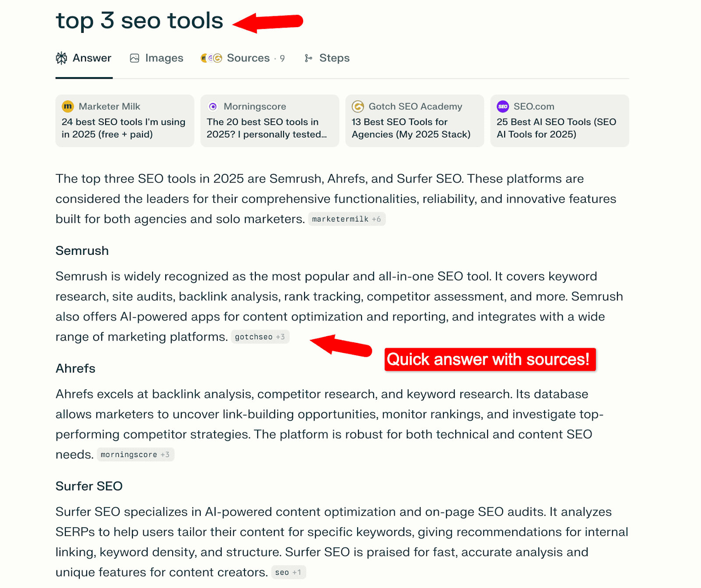
Task: Click the Marketer Milk favicon
Action: click(68, 106)
